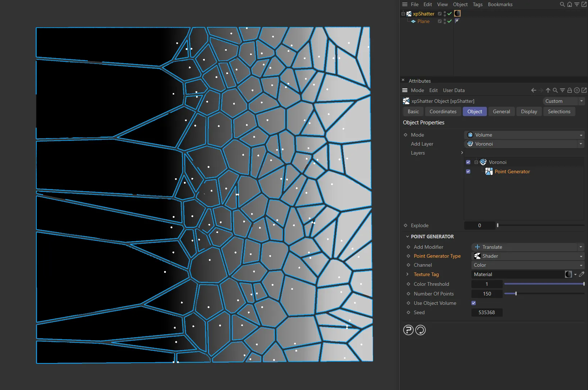Open the Add Layer dropdown showing Voronoi

click(524, 144)
